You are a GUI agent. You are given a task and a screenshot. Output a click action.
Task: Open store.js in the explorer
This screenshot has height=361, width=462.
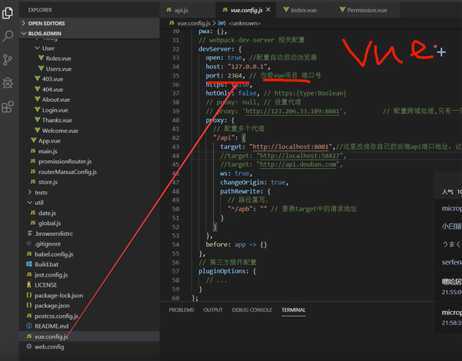pyautogui.click(x=48, y=182)
